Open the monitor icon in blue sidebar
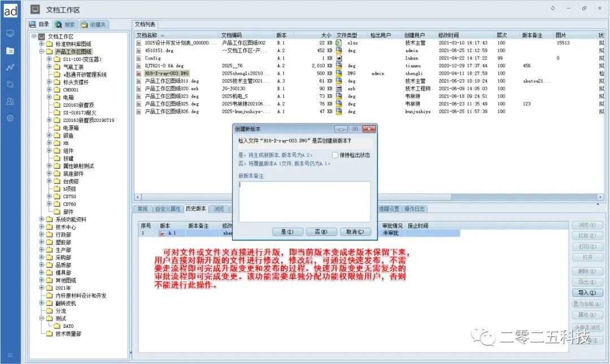Image resolution: width=610 pixels, height=364 pixels. [x=11, y=34]
